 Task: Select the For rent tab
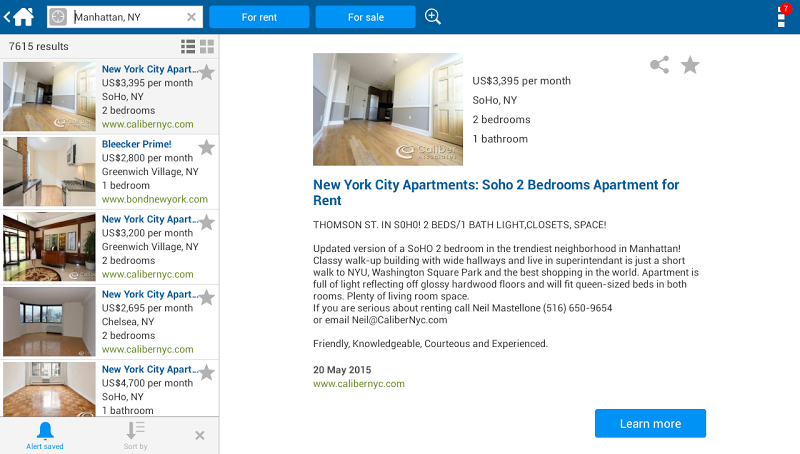(259, 17)
